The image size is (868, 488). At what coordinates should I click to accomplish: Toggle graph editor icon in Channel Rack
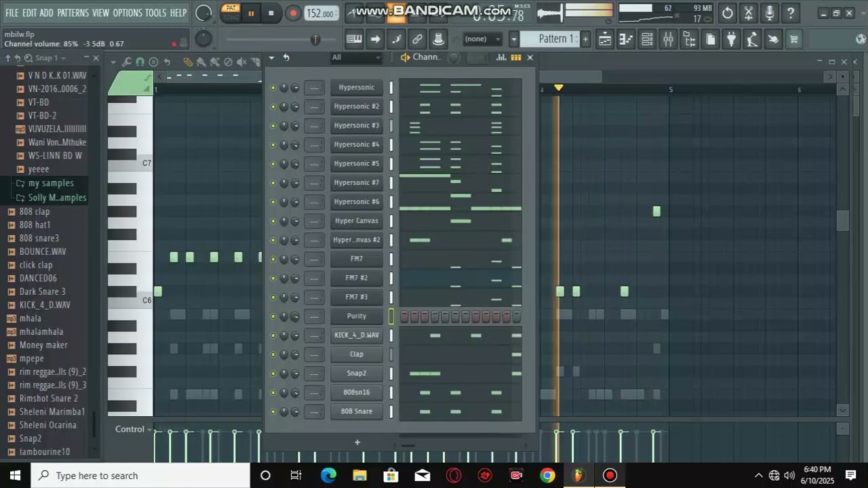click(501, 58)
